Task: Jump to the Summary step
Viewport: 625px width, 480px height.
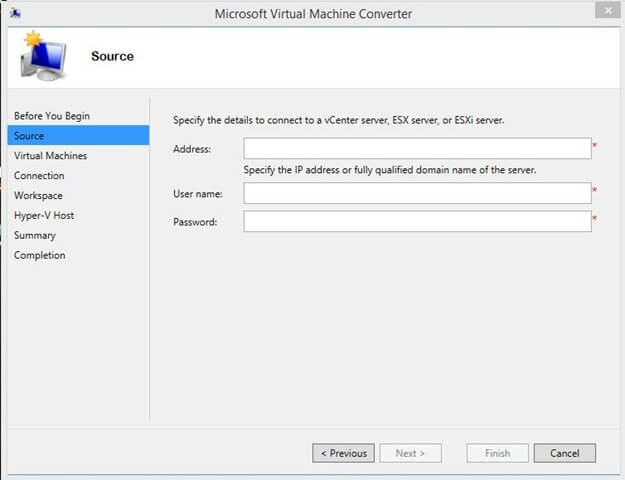Action: point(35,235)
